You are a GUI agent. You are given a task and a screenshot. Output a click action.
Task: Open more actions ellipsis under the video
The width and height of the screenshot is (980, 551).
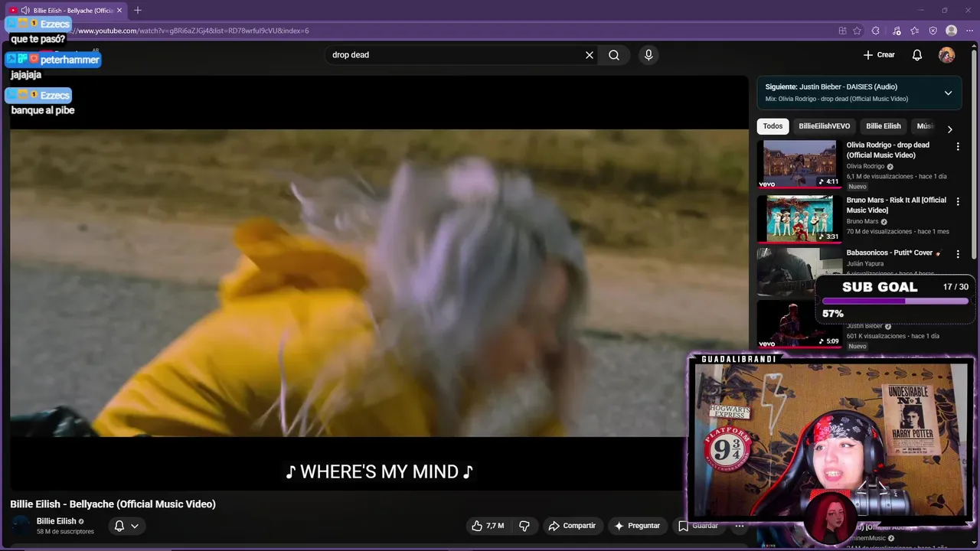tap(739, 526)
